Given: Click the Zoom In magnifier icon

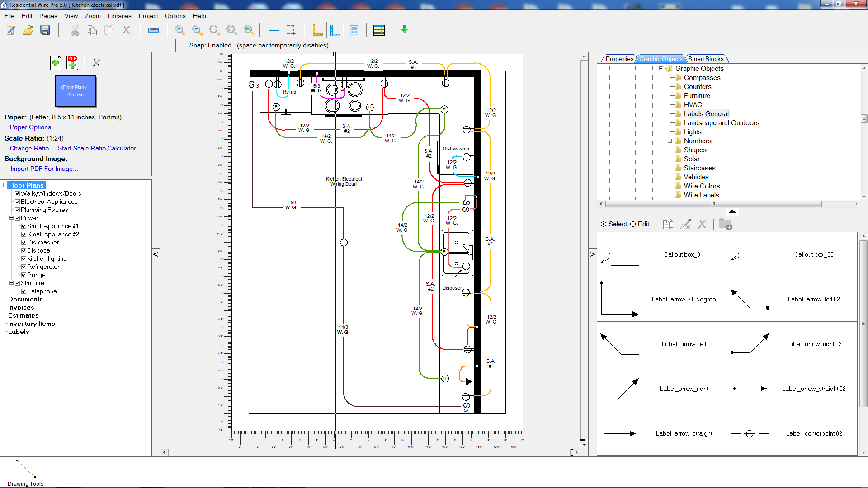Looking at the screenshot, I should click(x=180, y=30).
